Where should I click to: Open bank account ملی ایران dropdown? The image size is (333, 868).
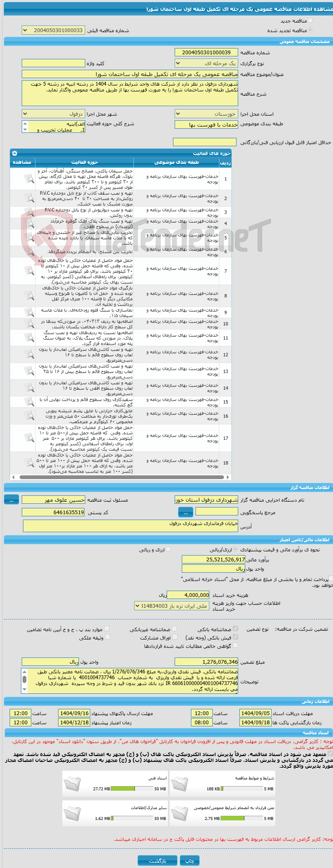click(172, 606)
